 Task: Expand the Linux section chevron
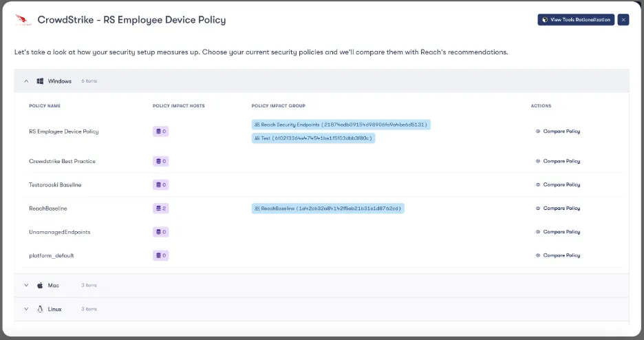pos(26,309)
